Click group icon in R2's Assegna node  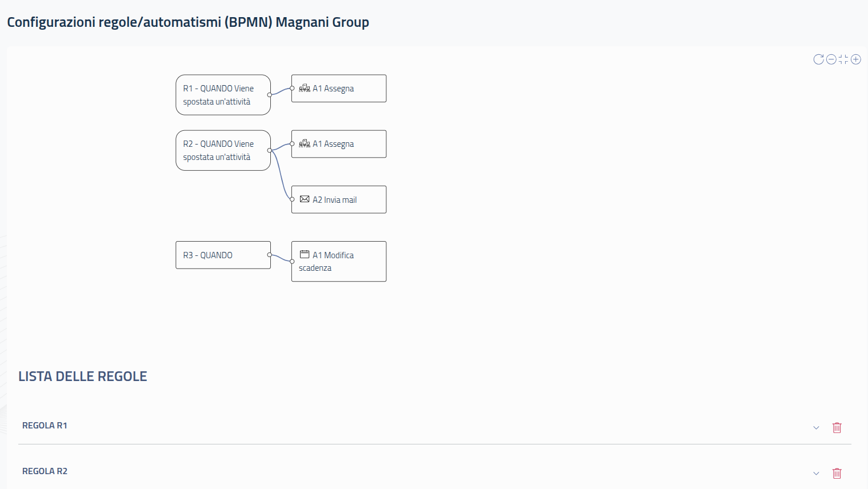[x=305, y=144]
